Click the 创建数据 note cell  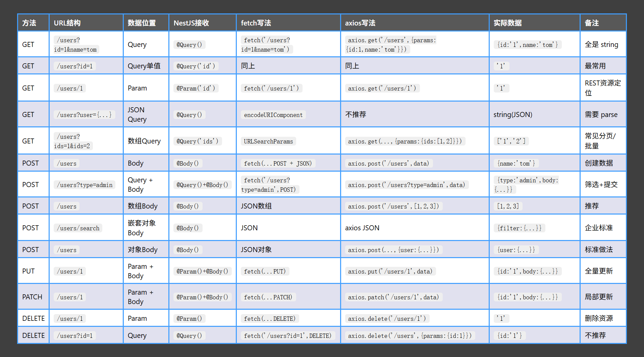pyautogui.click(x=603, y=163)
